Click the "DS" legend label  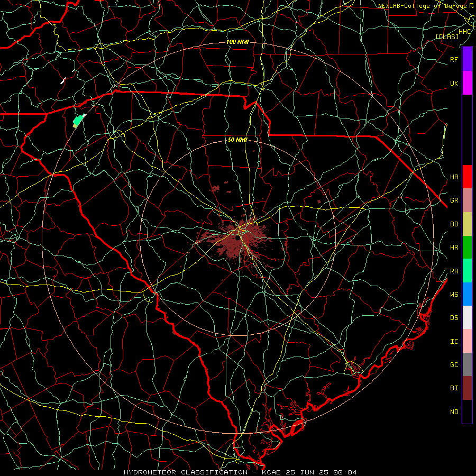[454, 317]
